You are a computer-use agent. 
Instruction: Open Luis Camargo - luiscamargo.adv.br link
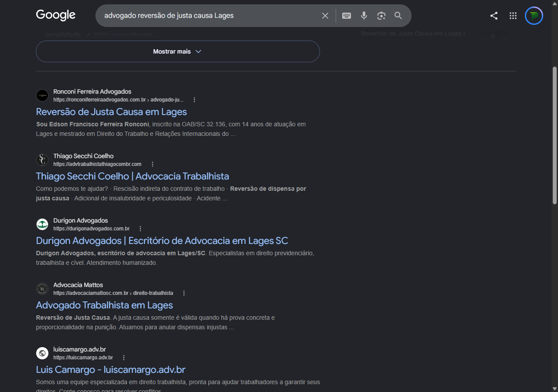coord(111,370)
